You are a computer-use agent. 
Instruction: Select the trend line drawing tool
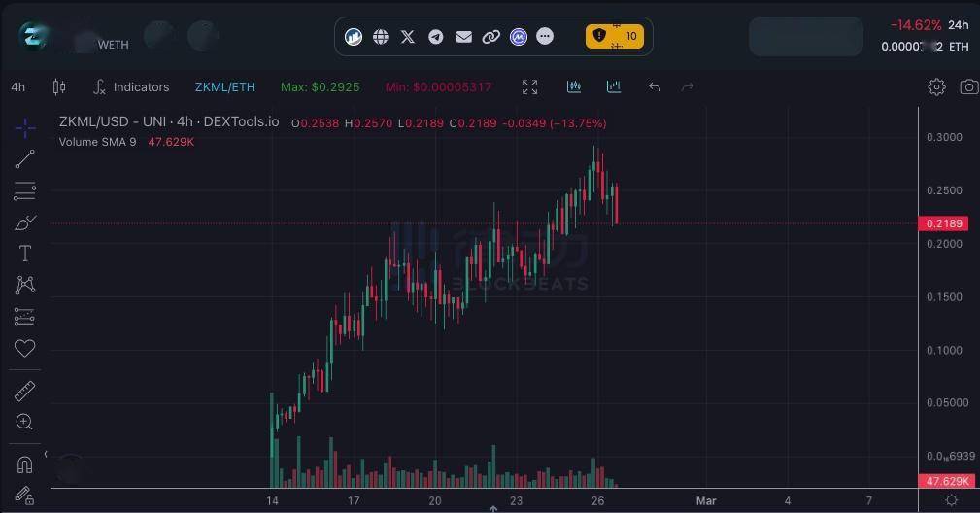coord(25,159)
